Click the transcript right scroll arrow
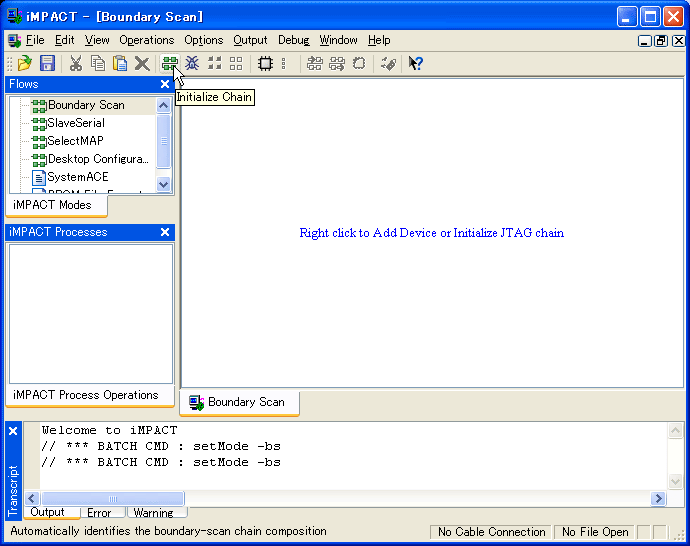Viewport: 690px width, 546px height. pyautogui.click(x=658, y=498)
